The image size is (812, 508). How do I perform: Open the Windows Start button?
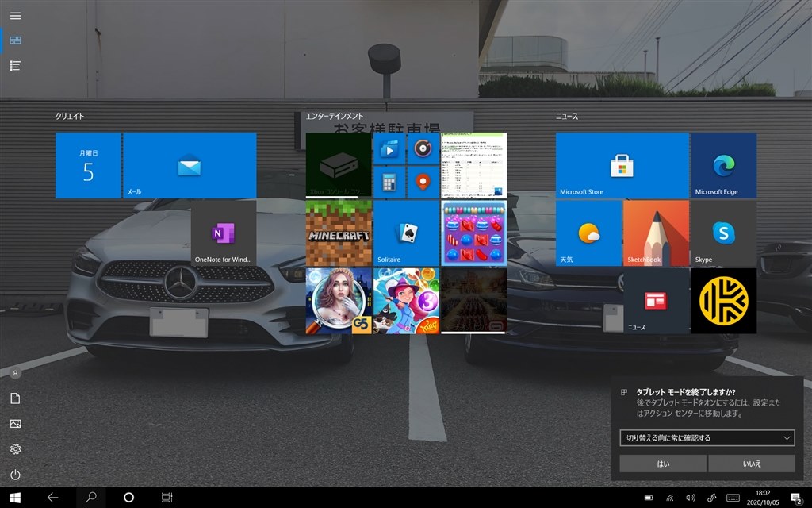(14, 498)
